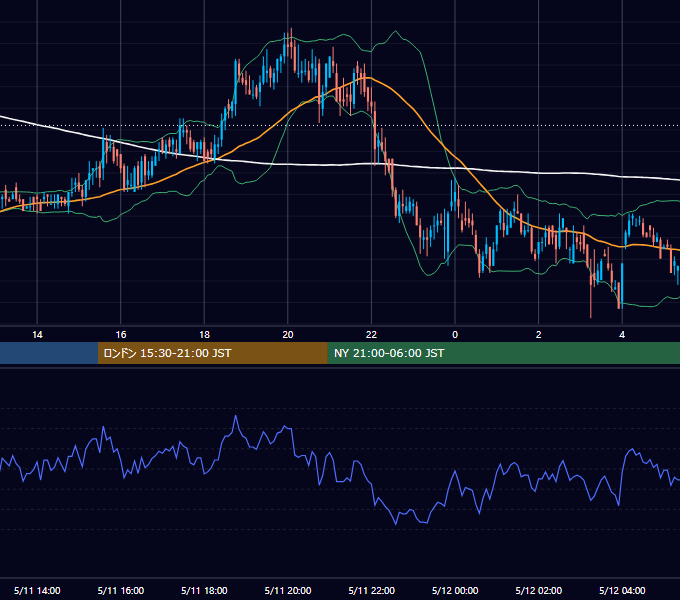
Task: Click the London 15:30-21:00 JST session bar
Action: [212, 353]
